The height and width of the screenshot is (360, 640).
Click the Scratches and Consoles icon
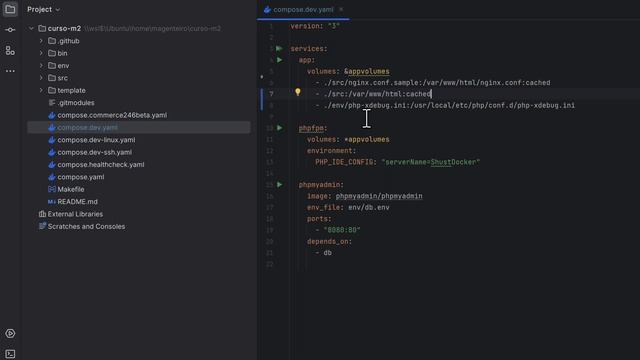coord(42,226)
